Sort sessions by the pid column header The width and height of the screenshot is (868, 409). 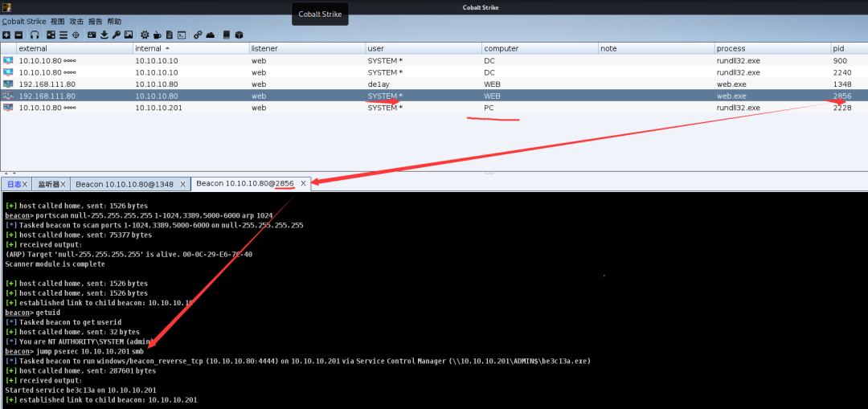point(850,48)
